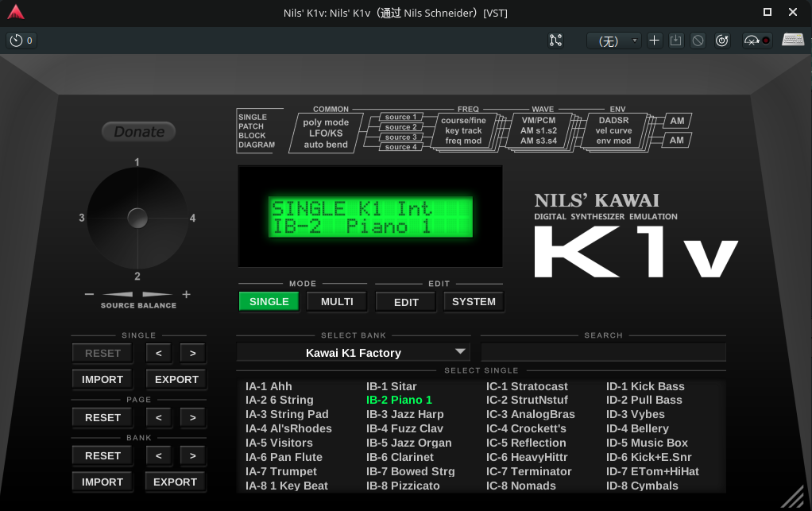Image resolution: width=812 pixels, height=511 pixels.
Task: Go to previous page with < button
Action: [x=159, y=417]
